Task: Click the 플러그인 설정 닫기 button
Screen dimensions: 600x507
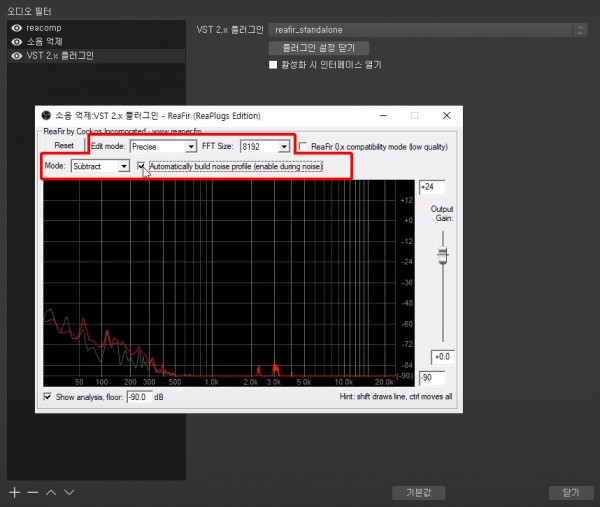Action: 319,48
